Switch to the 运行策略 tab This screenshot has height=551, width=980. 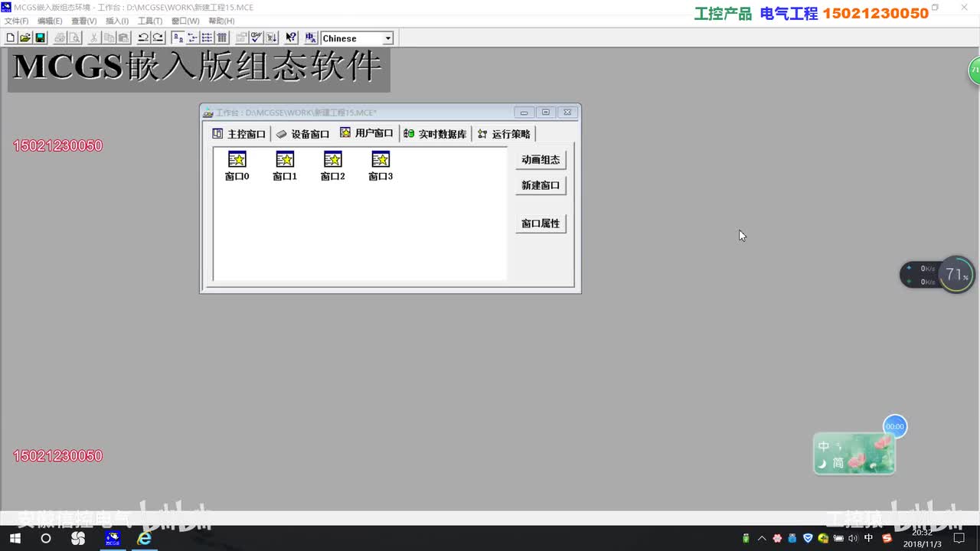click(x=504, y=134)
